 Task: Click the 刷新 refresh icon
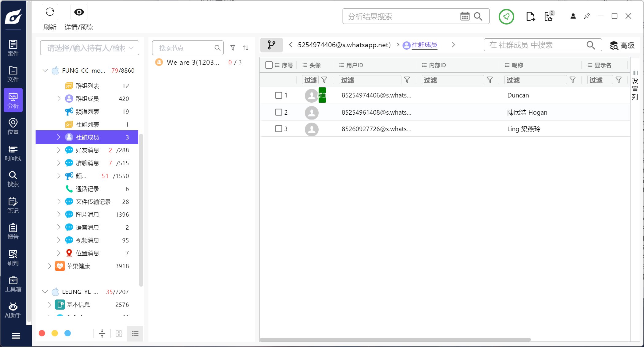coord(50,12)
